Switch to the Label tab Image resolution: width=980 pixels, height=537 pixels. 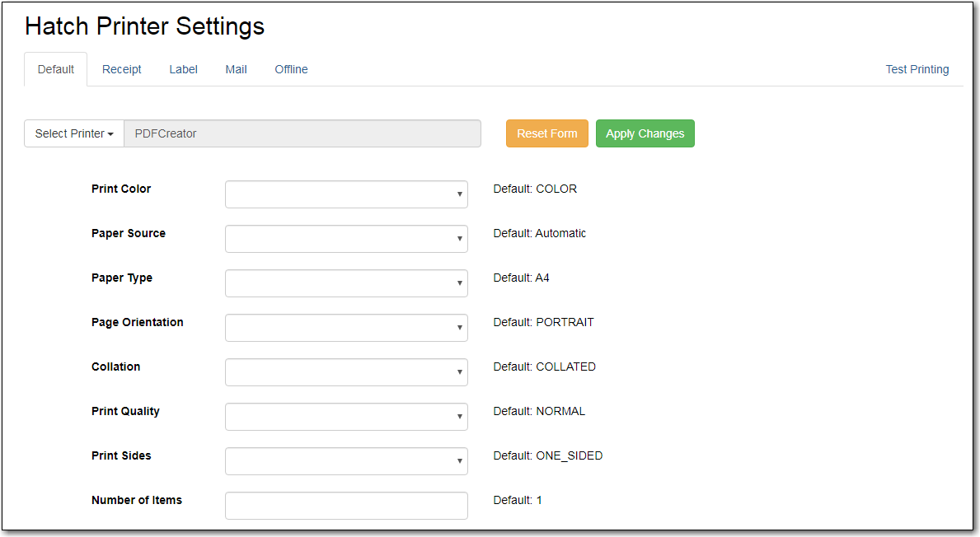coord(183,69)
